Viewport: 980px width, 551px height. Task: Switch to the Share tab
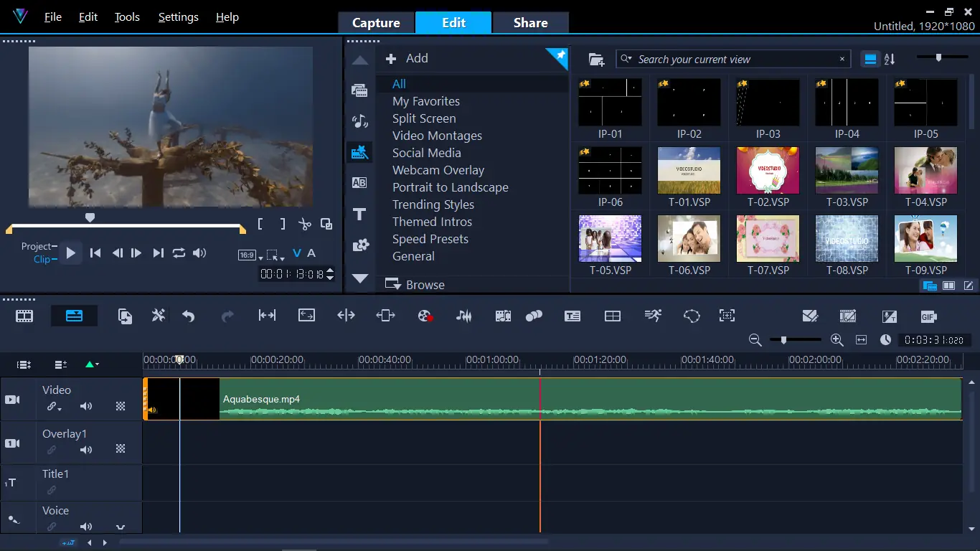coord(530,23)
